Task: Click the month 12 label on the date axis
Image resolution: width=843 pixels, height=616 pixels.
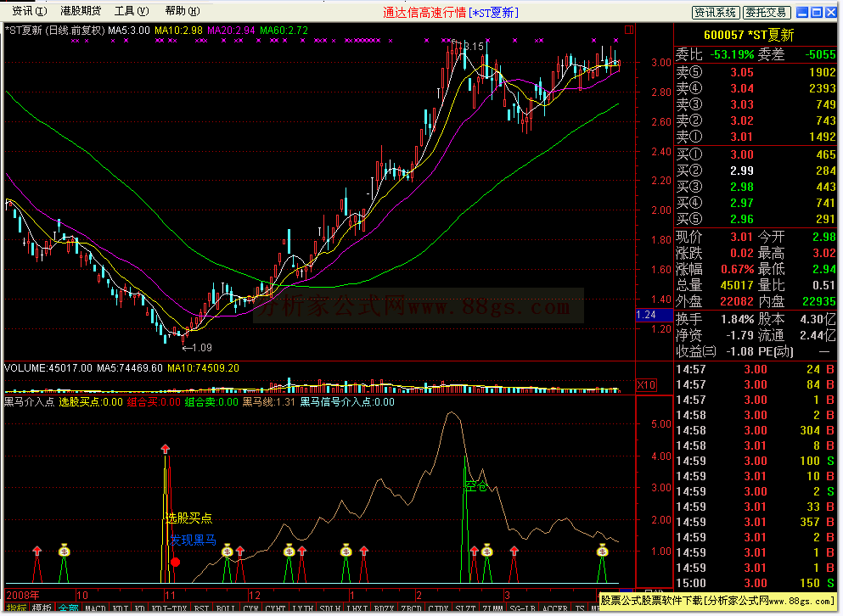Action: (255, 596)
